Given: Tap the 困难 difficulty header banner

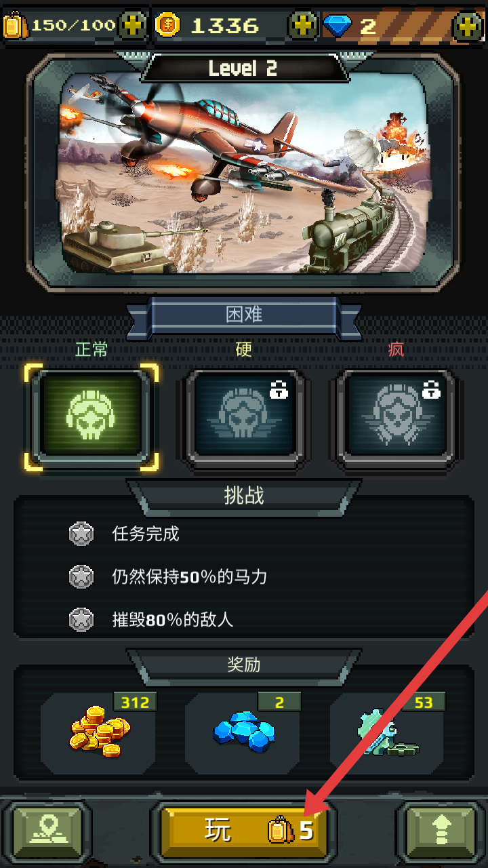Looking at the screenshot, I should (x=244, y=315).
